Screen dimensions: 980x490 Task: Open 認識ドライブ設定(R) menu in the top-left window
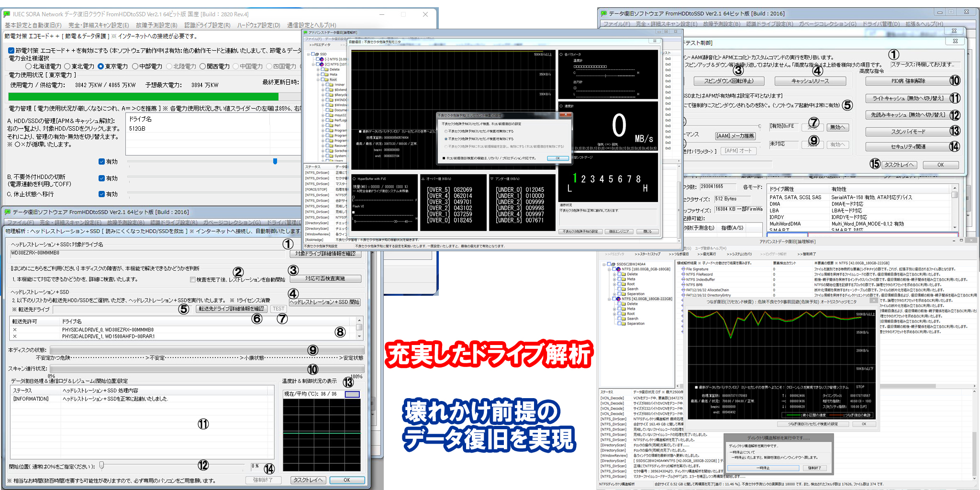click(207, 25)
